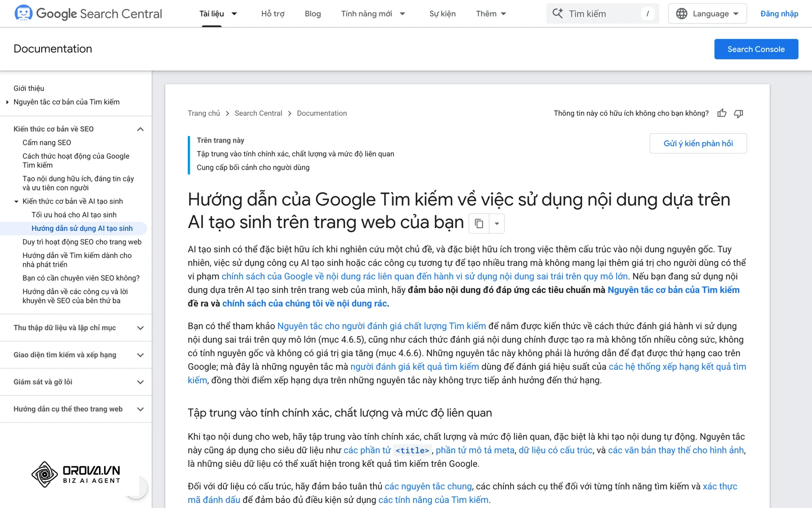Click the Documentation page header title
This screenshot has height=508, width=812.
point(53,49)
